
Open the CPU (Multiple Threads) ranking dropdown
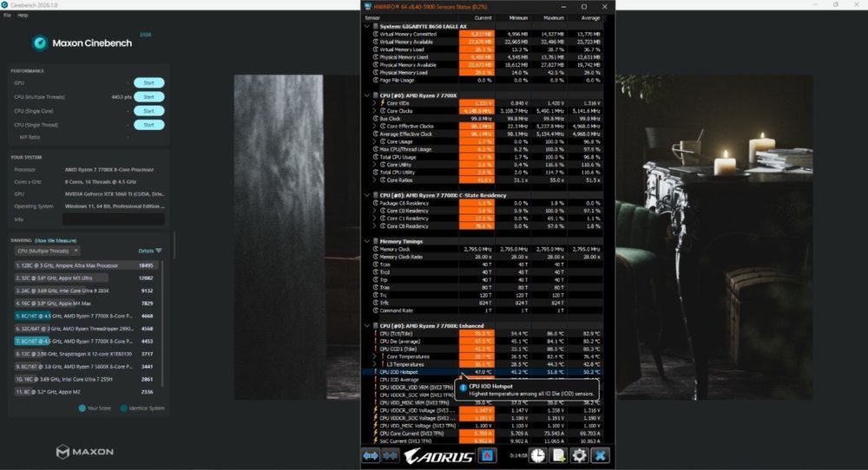[47, 251]
